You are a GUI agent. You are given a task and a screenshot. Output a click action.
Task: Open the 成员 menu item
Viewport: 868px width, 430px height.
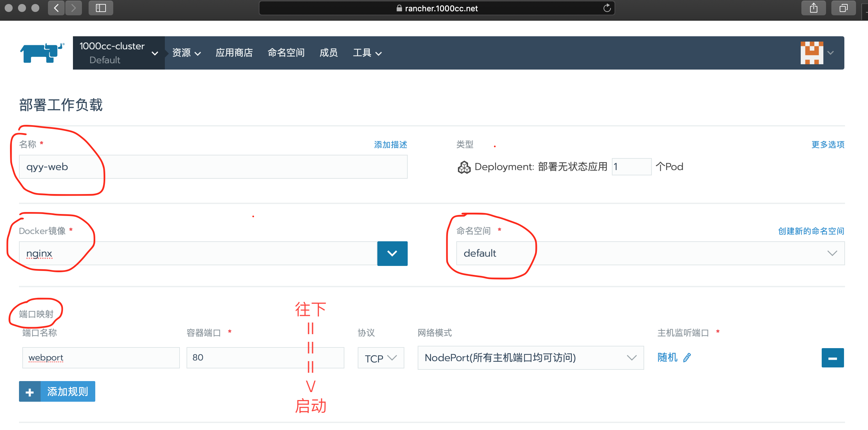point(328,53)
